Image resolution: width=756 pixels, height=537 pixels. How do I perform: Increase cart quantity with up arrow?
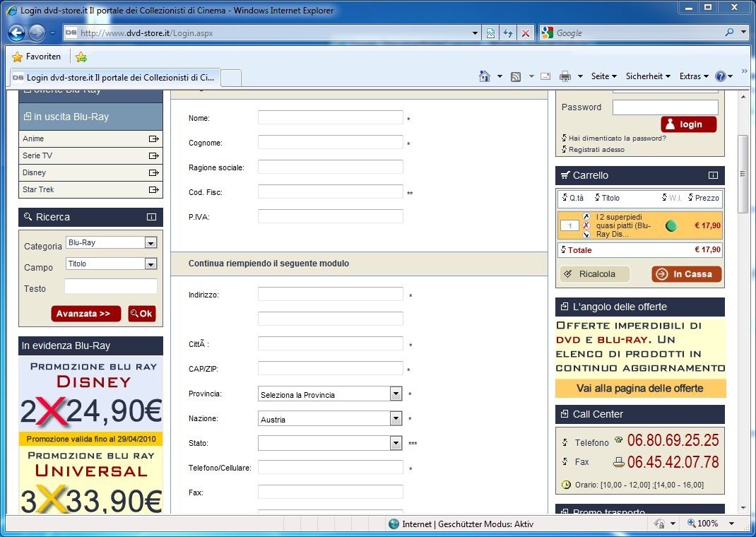(x=586, y=216)
